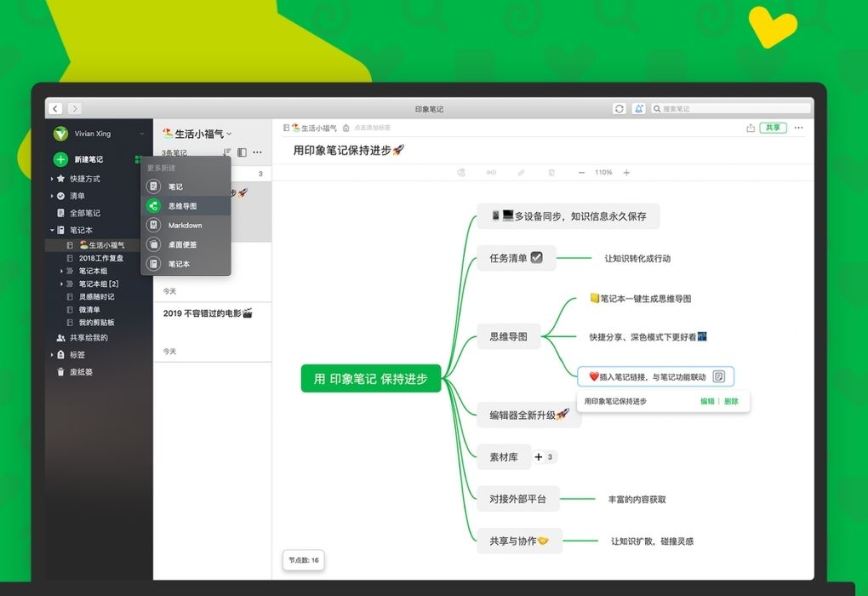Open the notifications bell

pyautogui.click(x=639, y=109)
